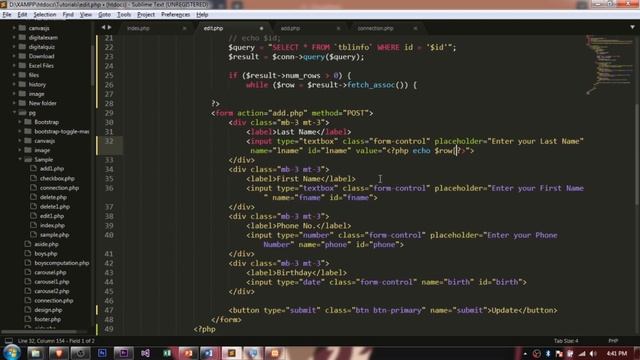
Task: Show hidden system tray icons
Action: 525,353
